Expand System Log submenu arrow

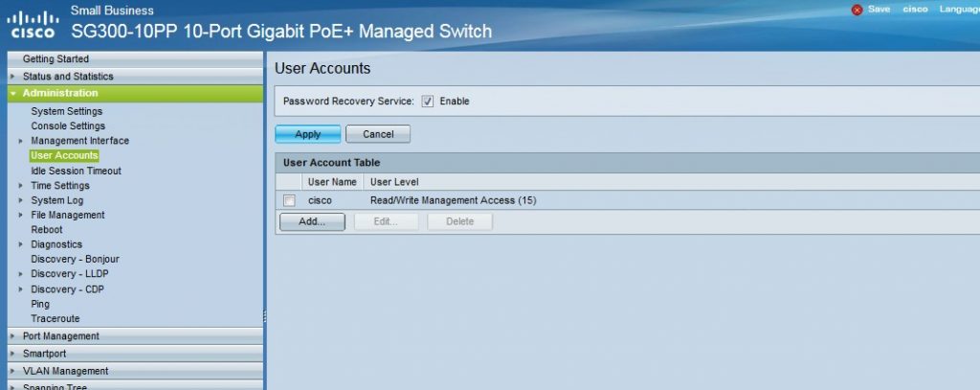21,201
